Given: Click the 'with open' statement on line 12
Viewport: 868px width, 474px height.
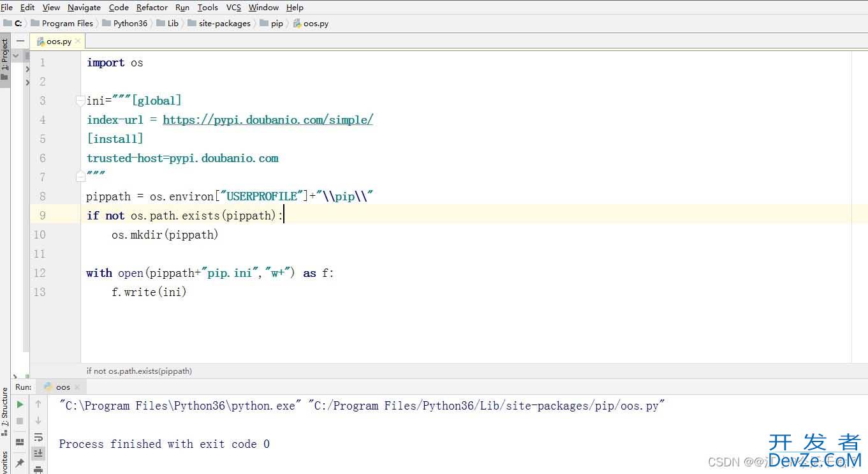Looking at the screenshot, I should 210,272.
